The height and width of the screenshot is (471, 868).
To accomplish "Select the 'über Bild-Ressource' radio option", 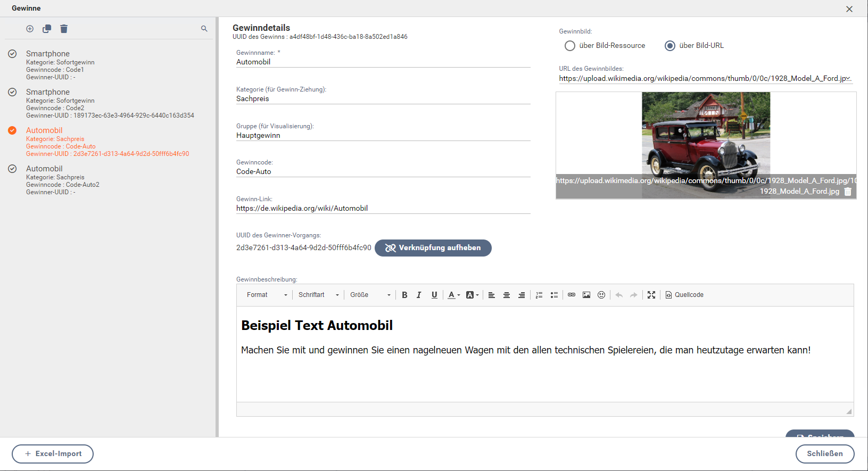I will (x=570, y=46).
